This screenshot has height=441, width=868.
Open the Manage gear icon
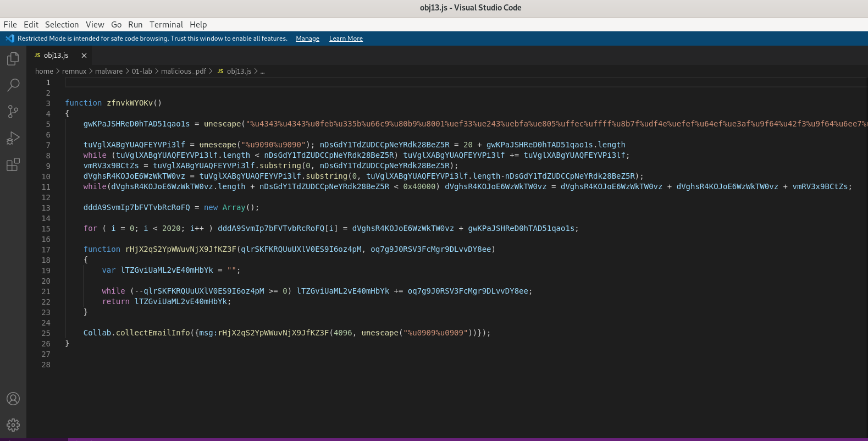[13, 425]
